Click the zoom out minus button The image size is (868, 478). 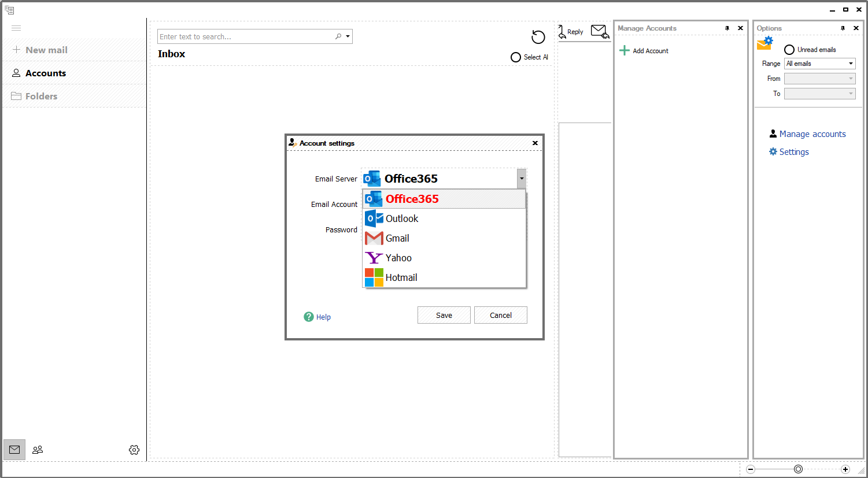tap(751, 469)
